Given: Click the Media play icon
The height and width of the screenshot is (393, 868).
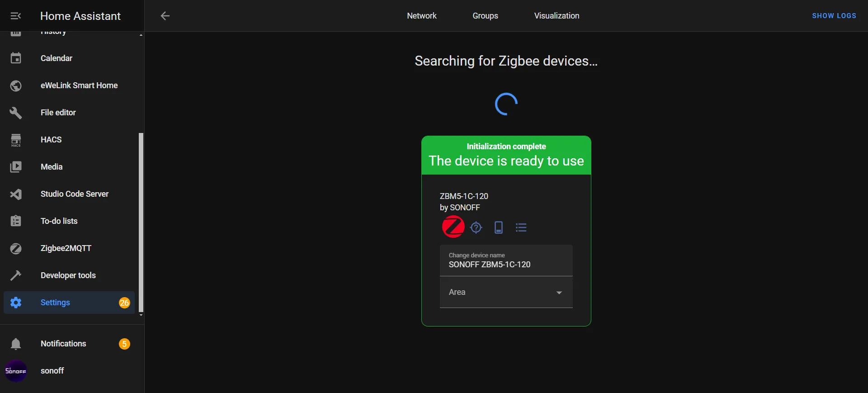Looking at the screenshot, I should pos(16,167).
